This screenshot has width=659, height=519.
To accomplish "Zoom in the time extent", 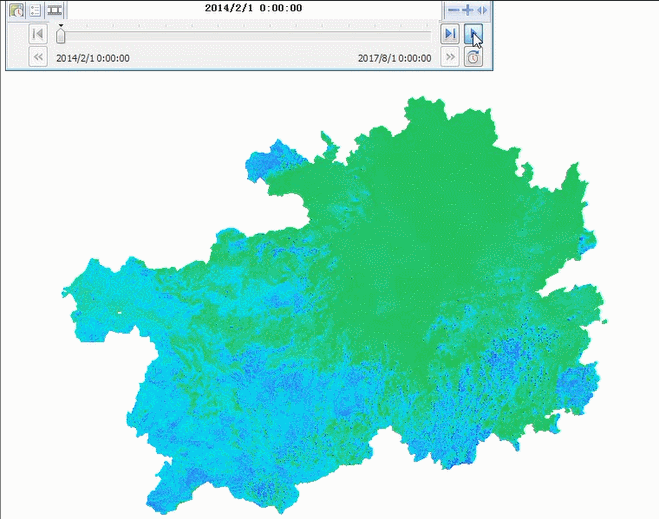I will (x=467, y=10).
